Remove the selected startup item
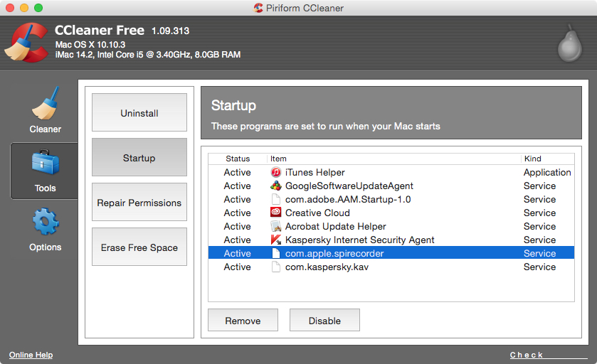 (243, 320)
